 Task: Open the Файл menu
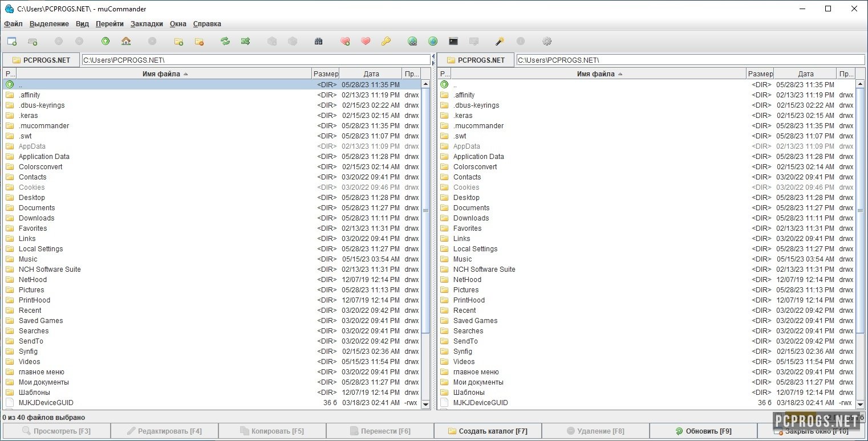(x=13, y=24)
